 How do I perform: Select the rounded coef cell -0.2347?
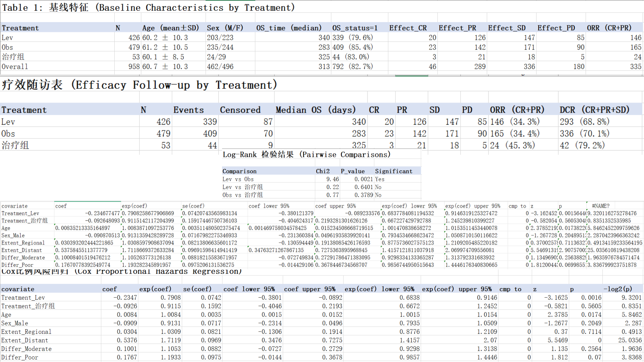coord(125,298)
